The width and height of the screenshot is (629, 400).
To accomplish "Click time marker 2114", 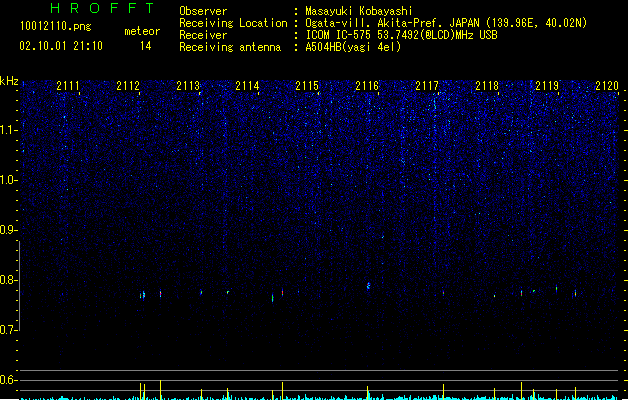I will [x=247, y=86].
